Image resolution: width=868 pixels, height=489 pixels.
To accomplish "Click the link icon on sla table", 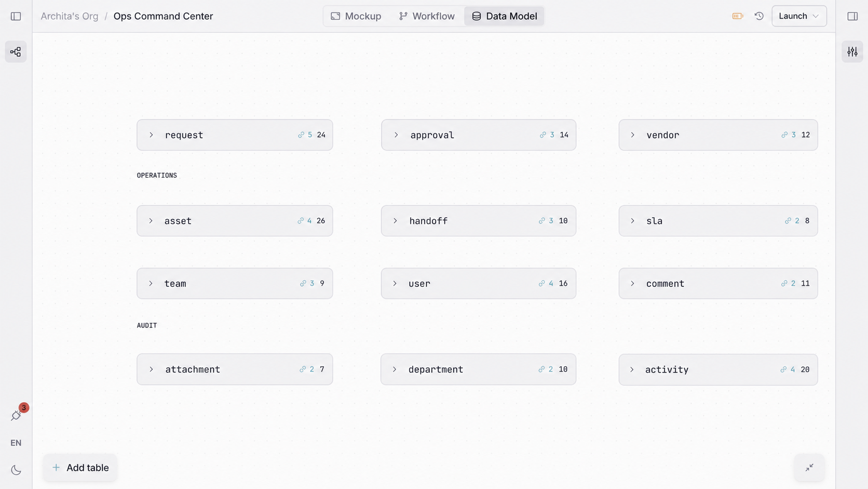I will click(788, 221).
